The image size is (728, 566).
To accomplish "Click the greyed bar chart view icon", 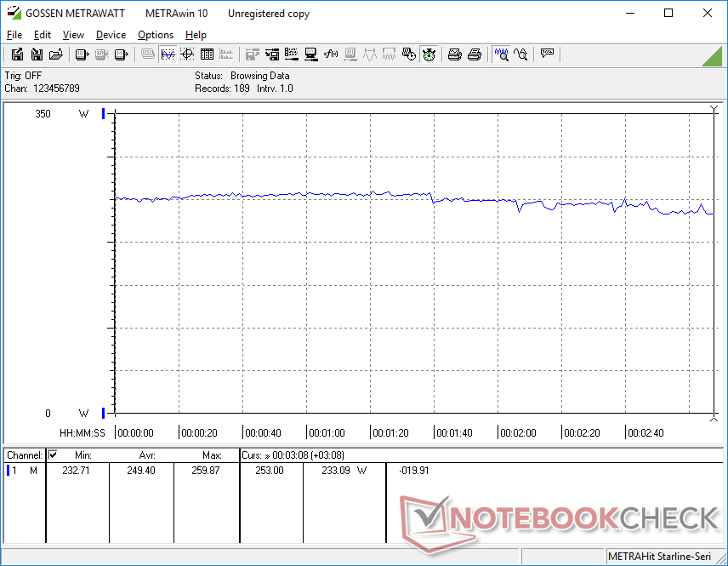I will [226, 54].
